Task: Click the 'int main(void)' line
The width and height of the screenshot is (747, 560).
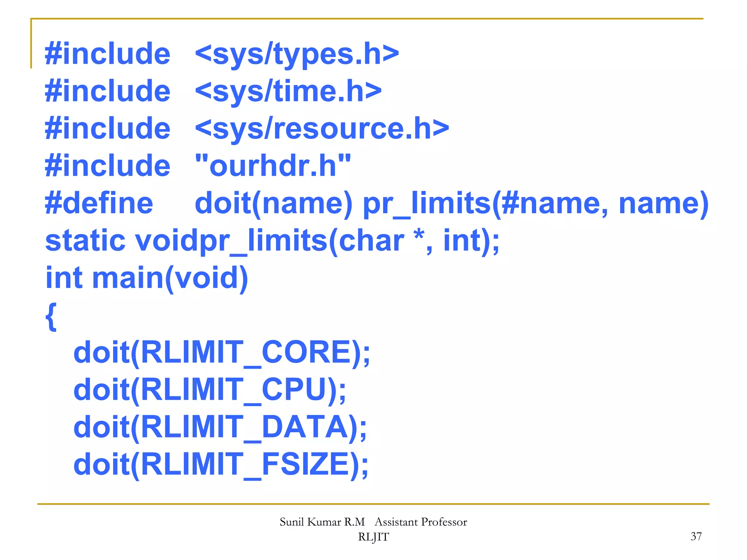Action: [x=147, y=279]
